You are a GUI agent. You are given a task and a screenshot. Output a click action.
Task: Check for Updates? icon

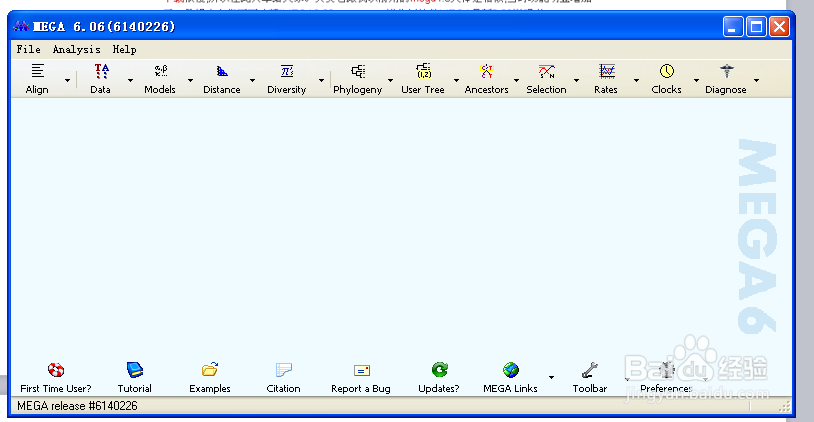click(x=440, y=370)
